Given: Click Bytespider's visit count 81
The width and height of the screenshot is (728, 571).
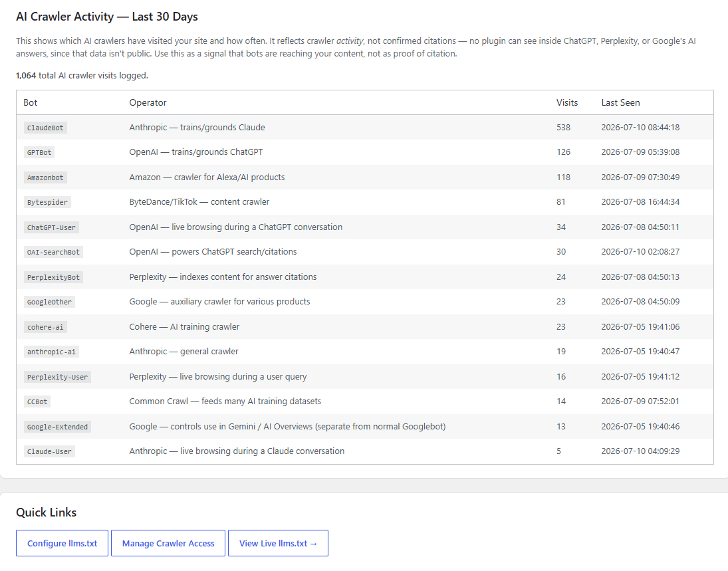Looking at the screenshot, I should 561,201.
